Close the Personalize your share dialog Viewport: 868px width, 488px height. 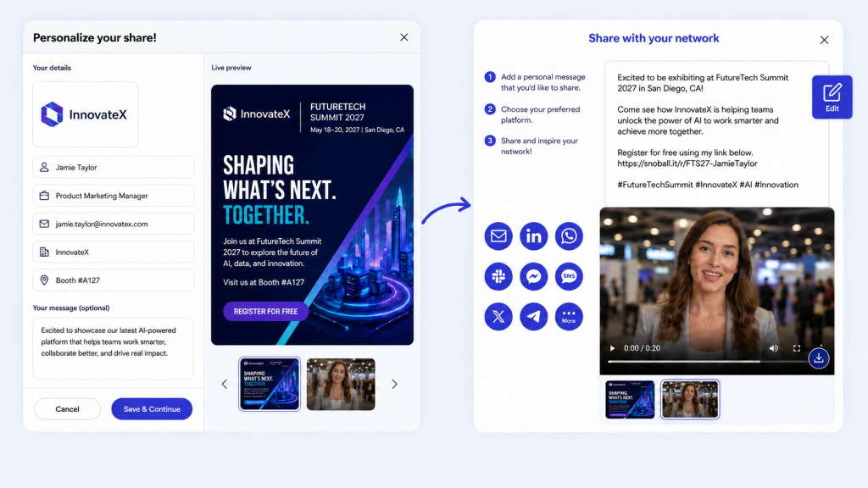pos(404,37)
